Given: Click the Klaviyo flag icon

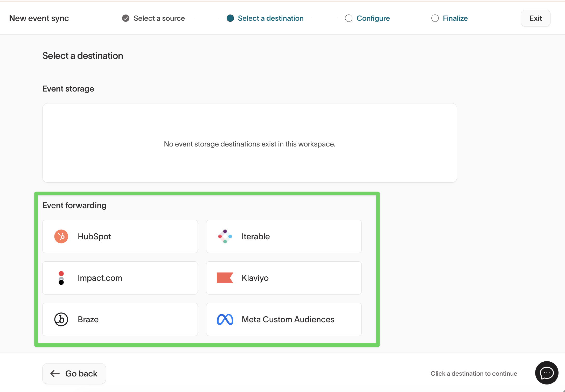Looking at the screenshot, I should (225, 278).
